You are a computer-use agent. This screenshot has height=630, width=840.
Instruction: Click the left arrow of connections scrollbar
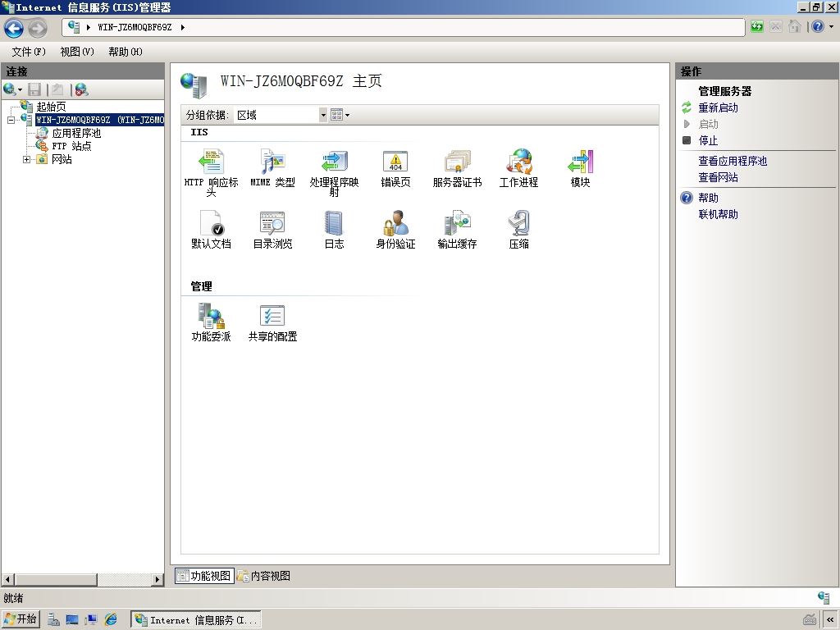[7, 579]
